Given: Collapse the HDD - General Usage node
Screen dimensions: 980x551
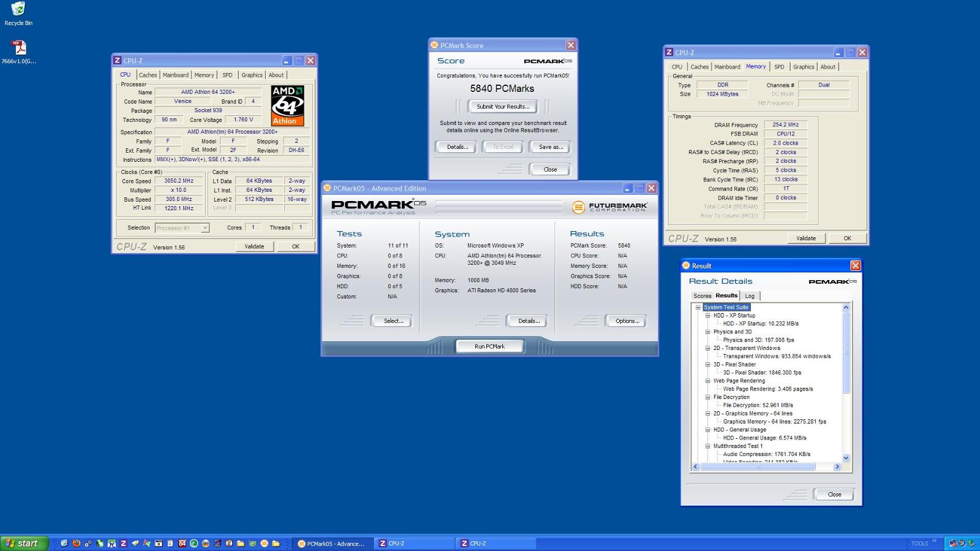Looking at the screenshot, I should tap(707, 430).
